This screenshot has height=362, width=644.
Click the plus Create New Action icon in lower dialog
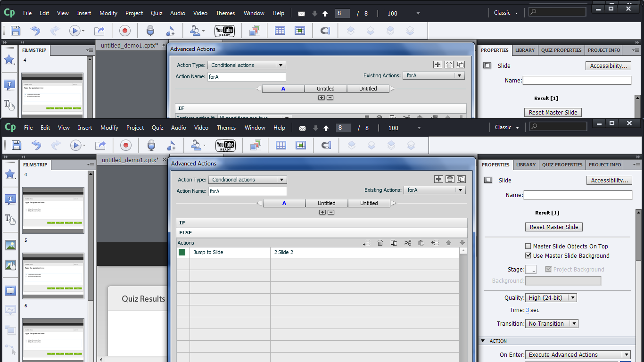point(439,179)
